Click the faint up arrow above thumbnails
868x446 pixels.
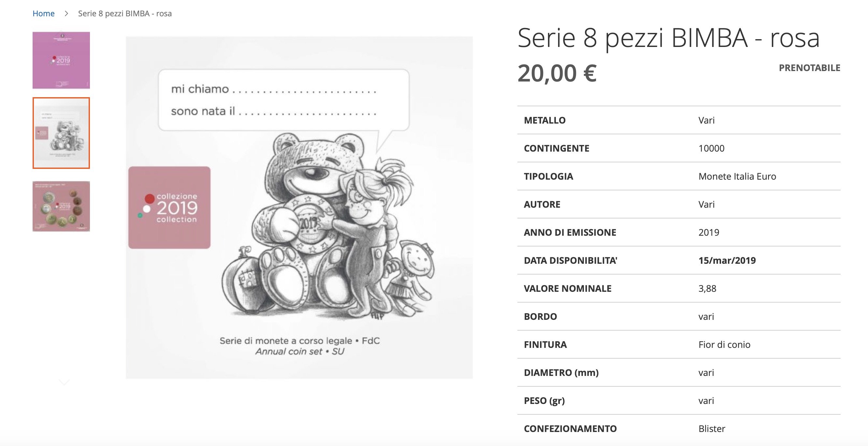(61, 31)
